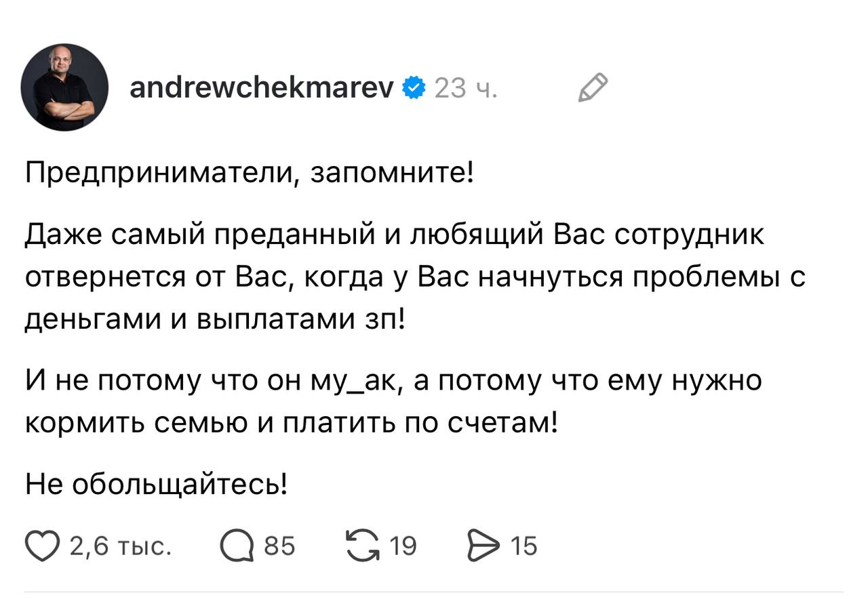Click the blue verified badge
Image resolution: width=868 pixels, height=595 pixels.
point(414,88)
